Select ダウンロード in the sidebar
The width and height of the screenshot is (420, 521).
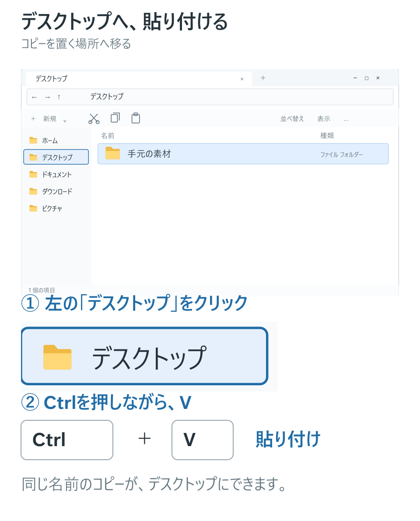pyautogui.click(x=56, y=191)
